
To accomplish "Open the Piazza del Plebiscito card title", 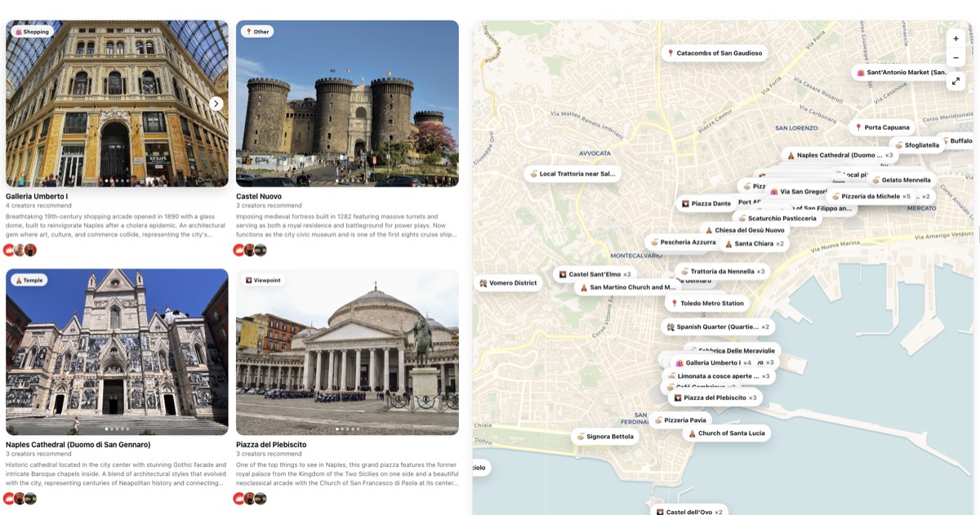I will pos(271,445).
